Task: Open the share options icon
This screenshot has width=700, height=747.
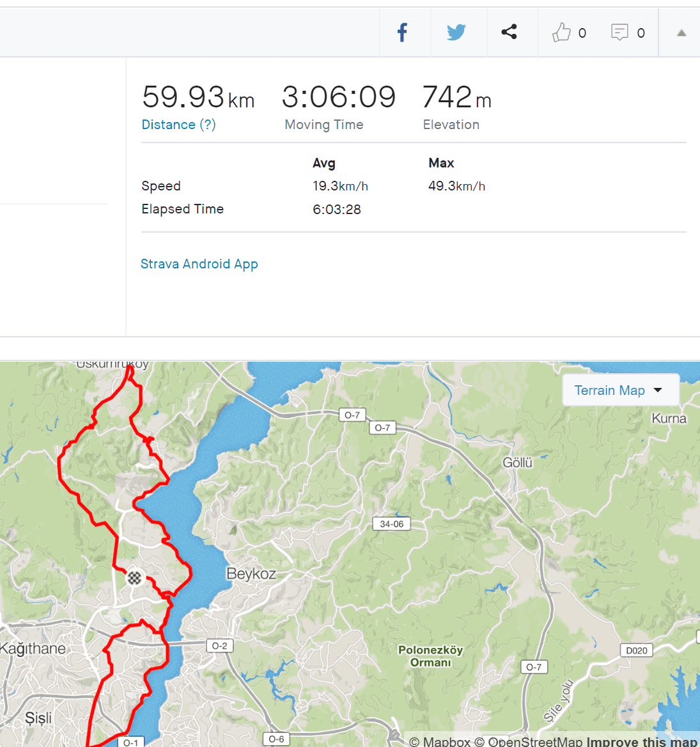Action: [509, 32]
